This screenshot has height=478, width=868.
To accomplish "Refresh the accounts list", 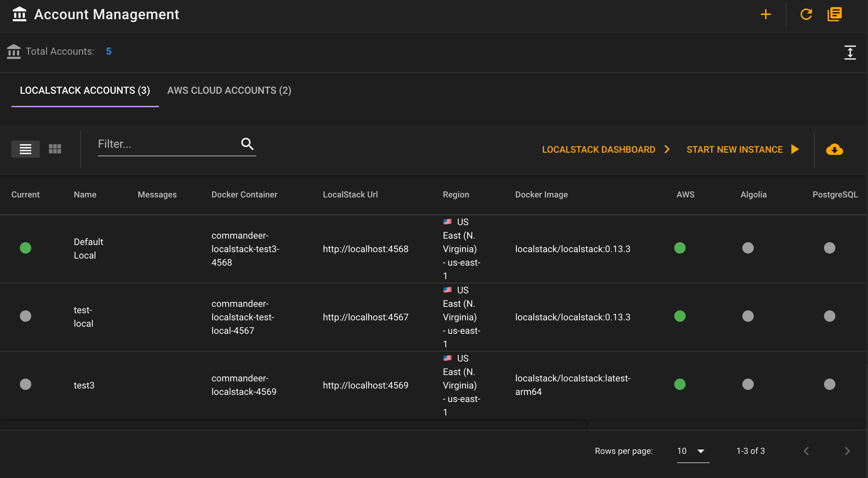I will click(x=806, y=15).
